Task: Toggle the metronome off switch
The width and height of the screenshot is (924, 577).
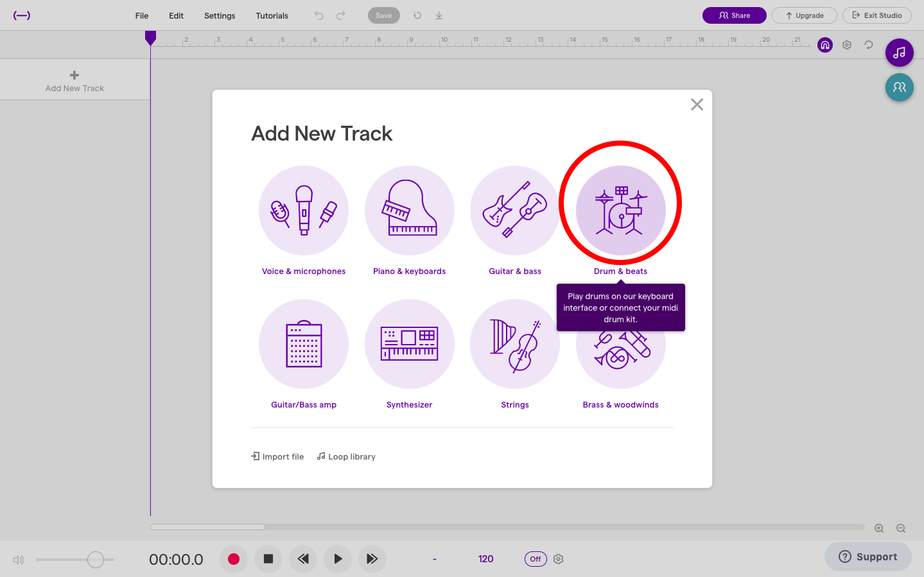Action: click(x=535, y=559)
